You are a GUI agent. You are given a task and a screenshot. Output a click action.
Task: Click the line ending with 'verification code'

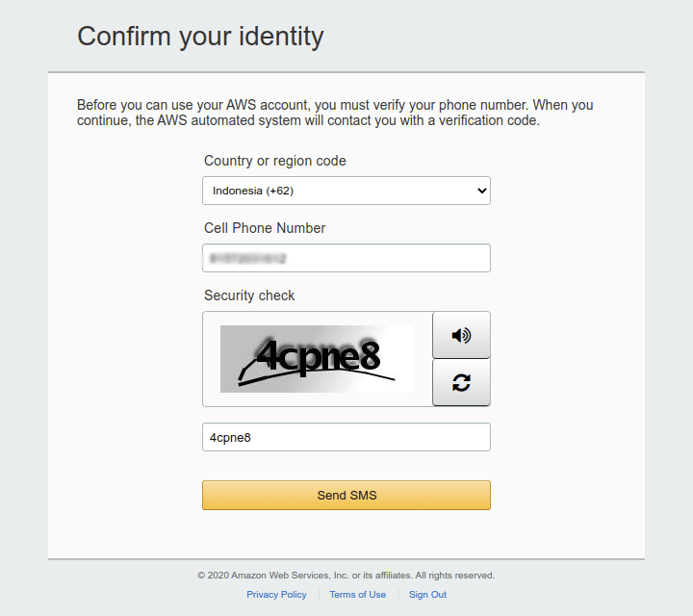308,121
